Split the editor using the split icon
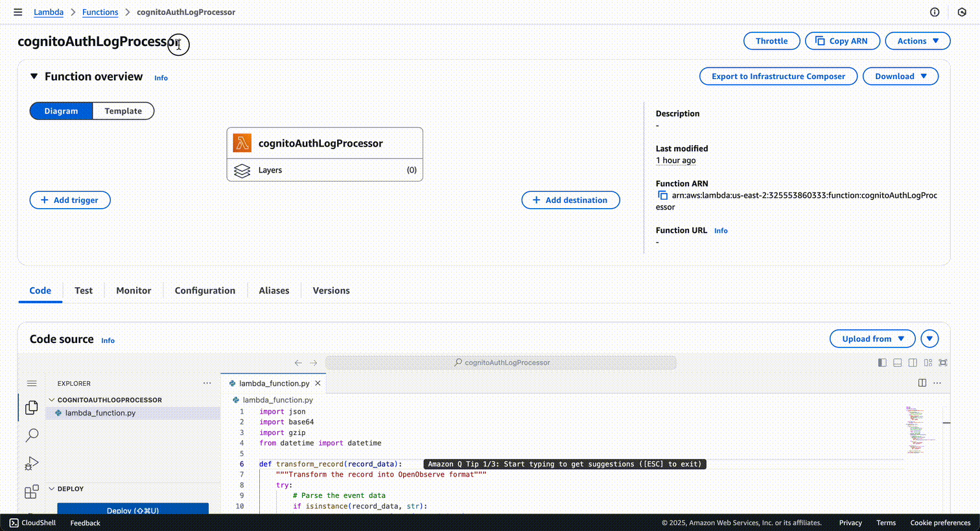The width and height of the screenshot is (980, 531). point(922,383)
